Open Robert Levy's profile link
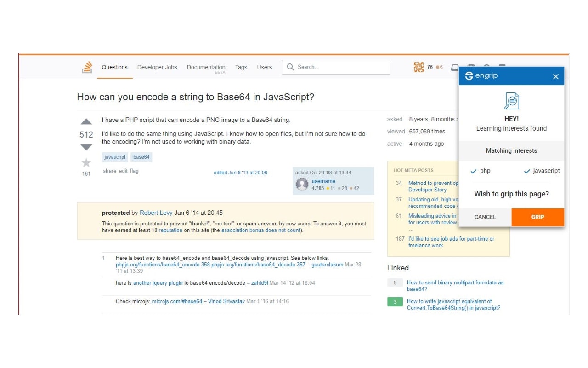The image size is (588, 368). pyautogui.click(x=156, y=213)
